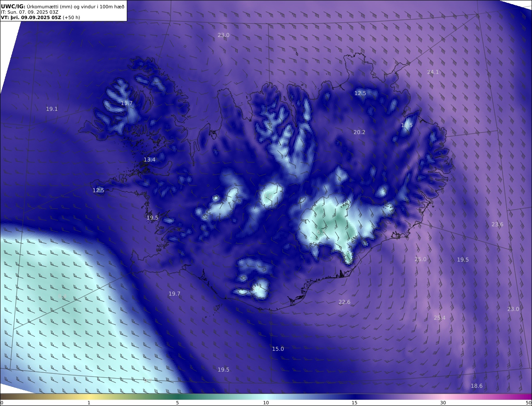Click the map value 19.1
Image resolution: width=532 pixels, height=406 pixels.
tap(52, 109)
